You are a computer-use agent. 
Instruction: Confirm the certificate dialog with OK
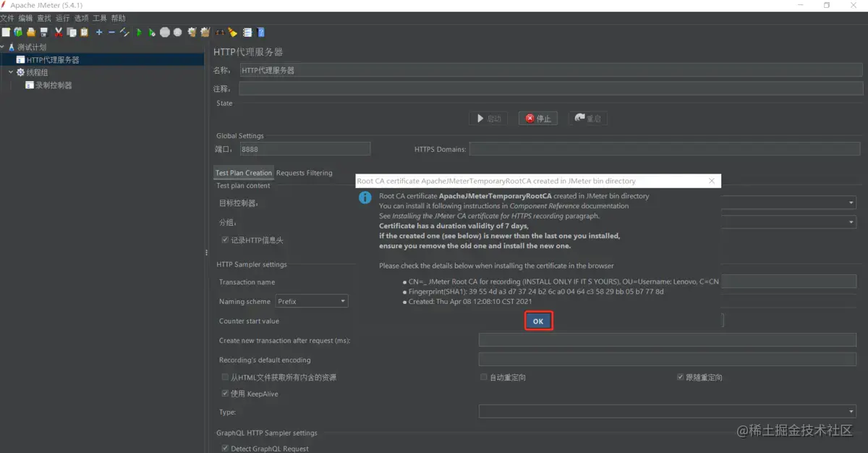point(538,321)
